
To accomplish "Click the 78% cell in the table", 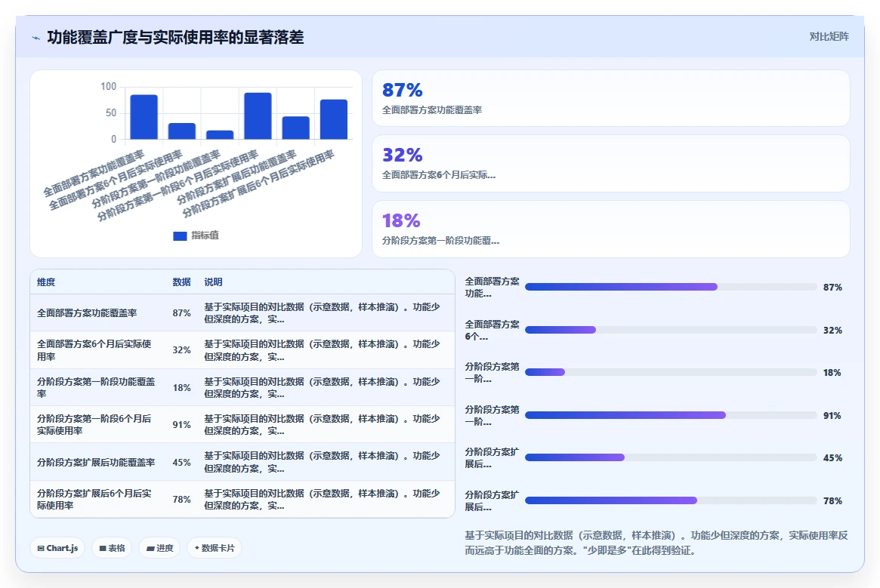I will coord(181,500).
